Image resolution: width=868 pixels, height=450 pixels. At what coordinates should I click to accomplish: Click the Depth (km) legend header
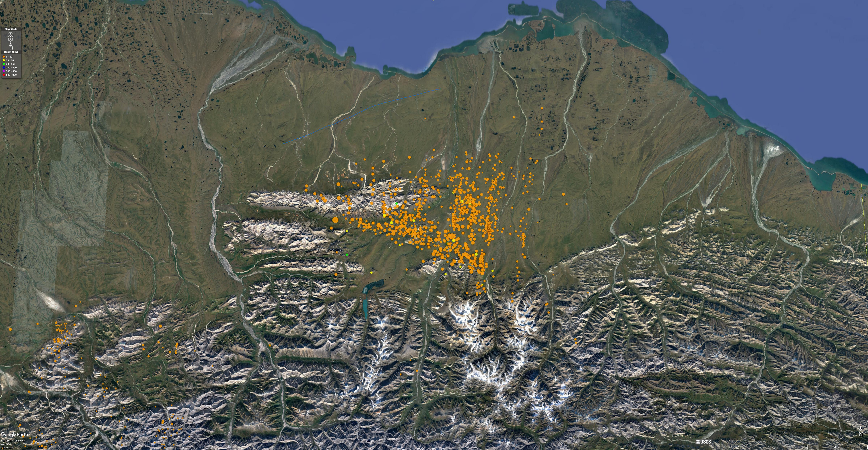click(x=11, y=52)
